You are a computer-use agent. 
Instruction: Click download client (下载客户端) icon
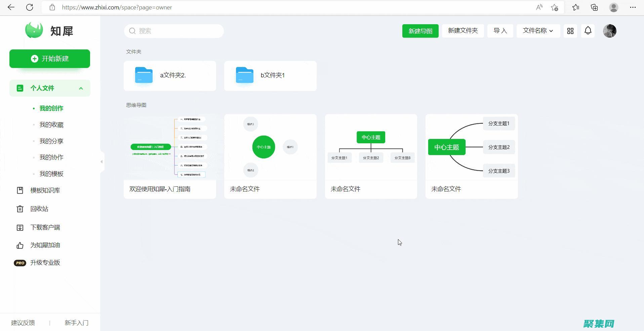pyautogui.click(x=20, y=228)
